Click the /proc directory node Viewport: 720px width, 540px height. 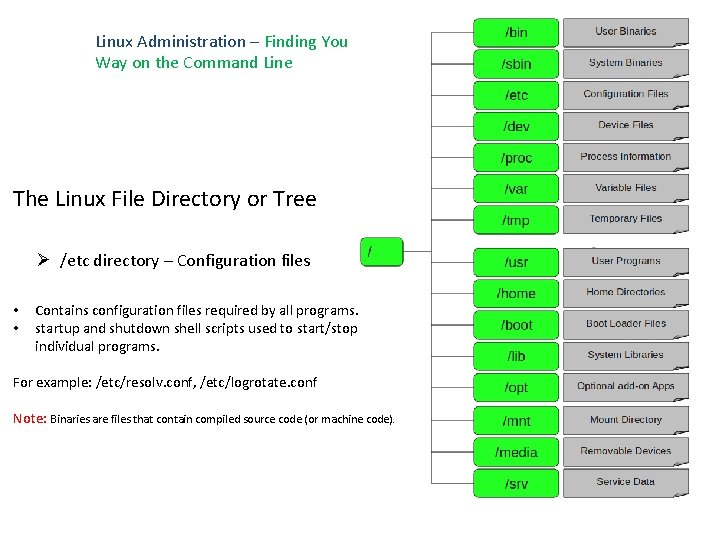(x=516, y=158)
